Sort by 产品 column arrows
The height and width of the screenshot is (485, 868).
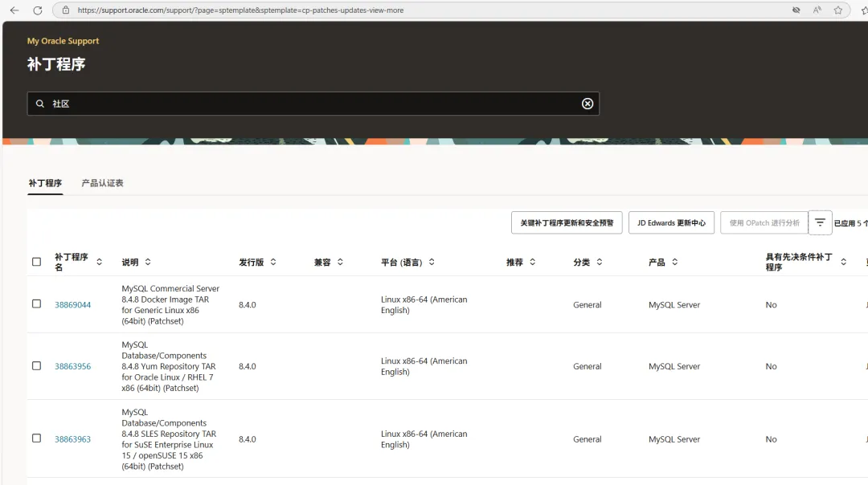pyautogui.click(x=674, y=262)
